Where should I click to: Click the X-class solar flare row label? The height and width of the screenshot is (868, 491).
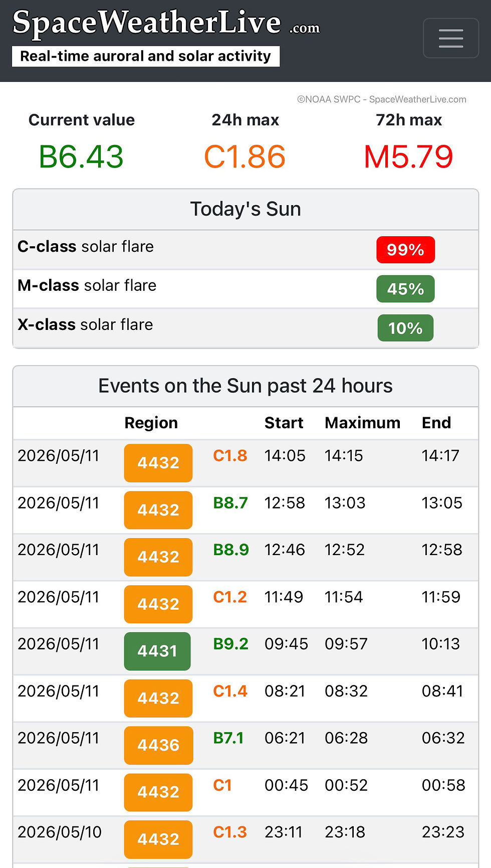point(85,324)
